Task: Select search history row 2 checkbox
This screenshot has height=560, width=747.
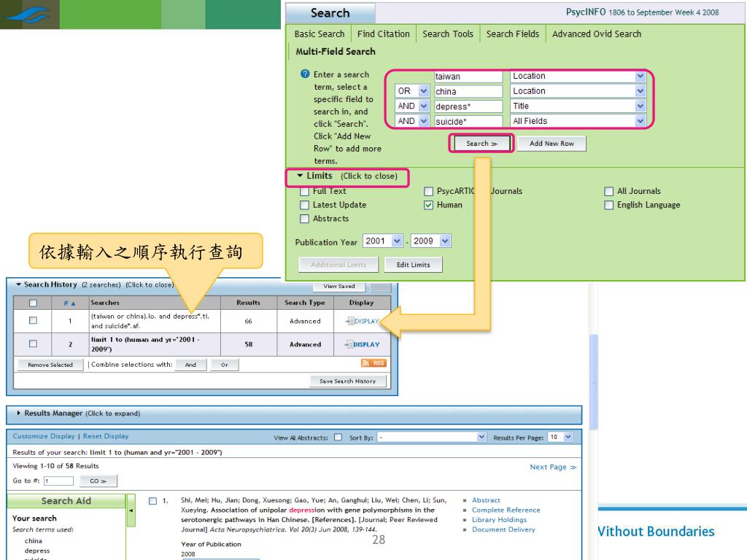Action: pyautogui.click(x=33, y=343)
